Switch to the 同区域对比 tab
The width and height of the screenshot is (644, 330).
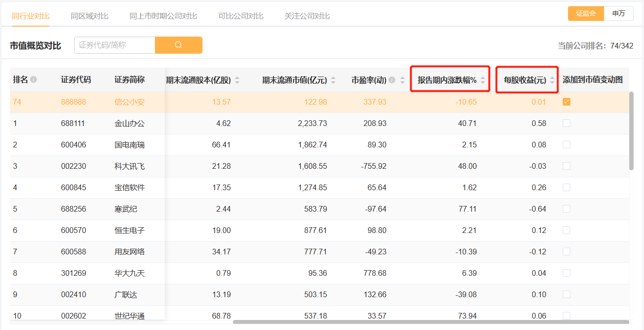(x=89, y=16)
